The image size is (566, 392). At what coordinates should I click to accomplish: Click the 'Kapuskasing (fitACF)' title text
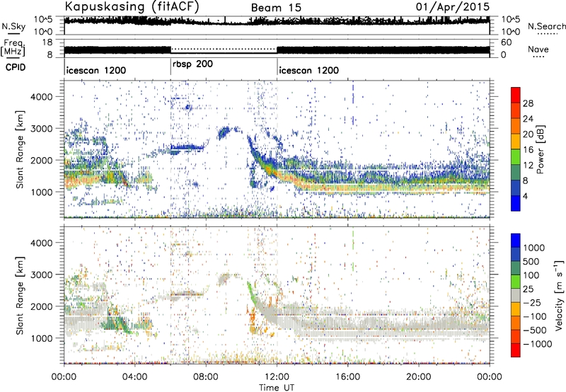(x=132, y=6)
